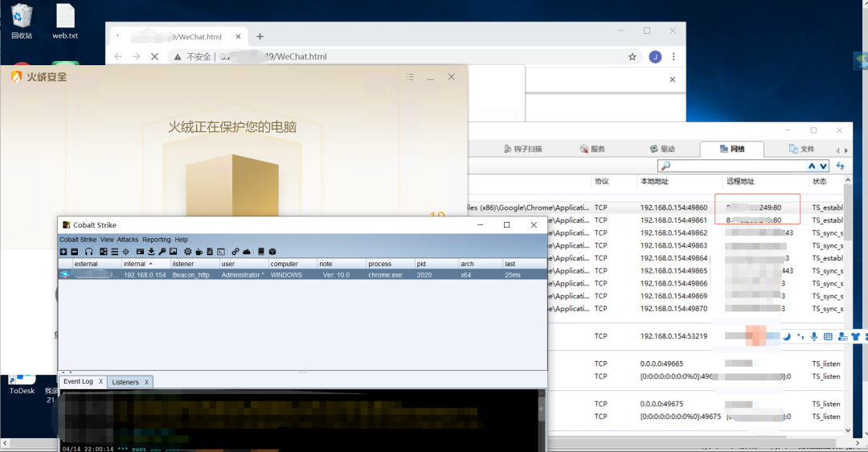Open Help book icon in Cobalt Strike
868x452 pixels.
(x=261, y=252)
